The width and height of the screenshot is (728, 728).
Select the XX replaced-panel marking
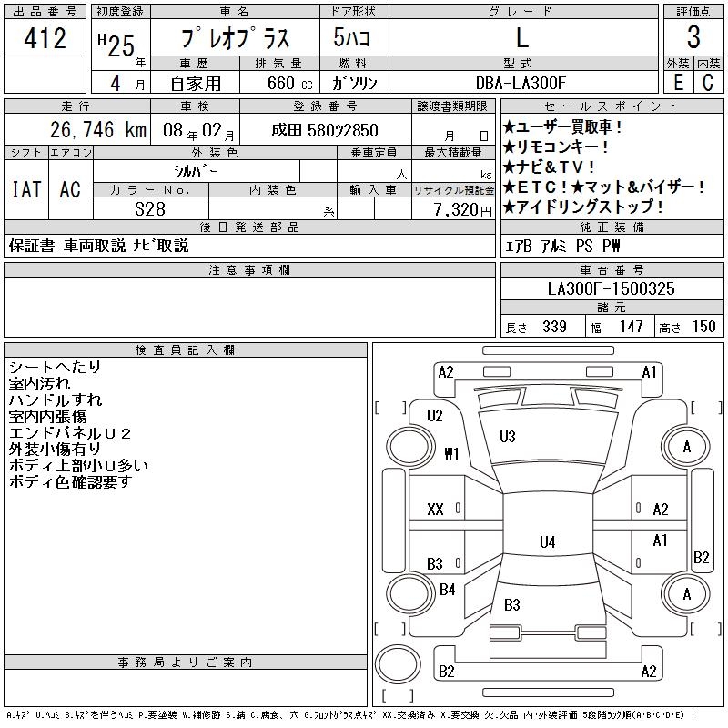coord(436,510)
